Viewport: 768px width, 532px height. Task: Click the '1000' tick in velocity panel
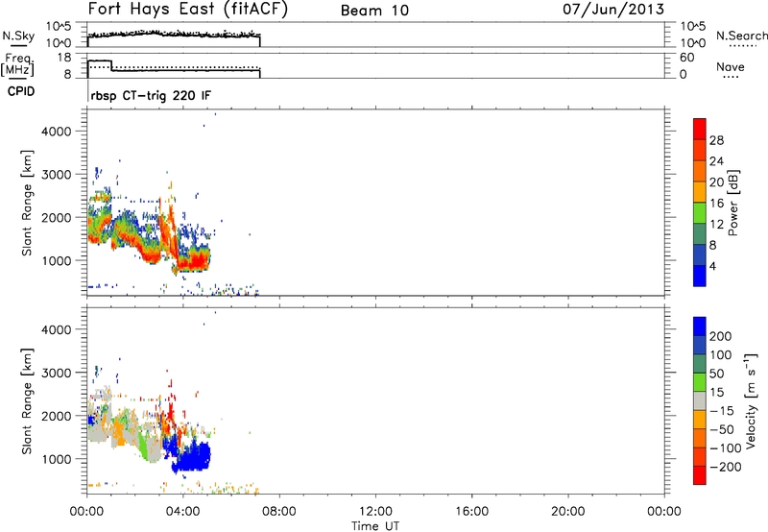click(x=56, y=459)
